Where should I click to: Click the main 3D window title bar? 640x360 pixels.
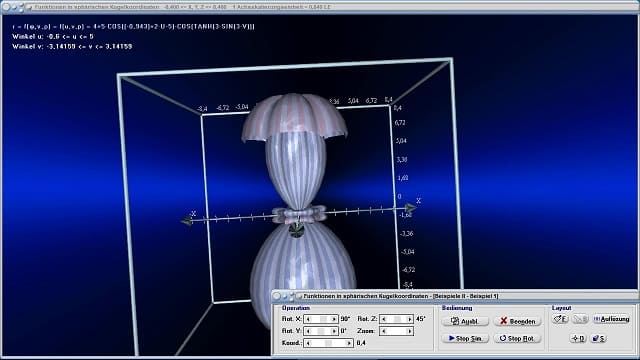(x=320, y=7)
